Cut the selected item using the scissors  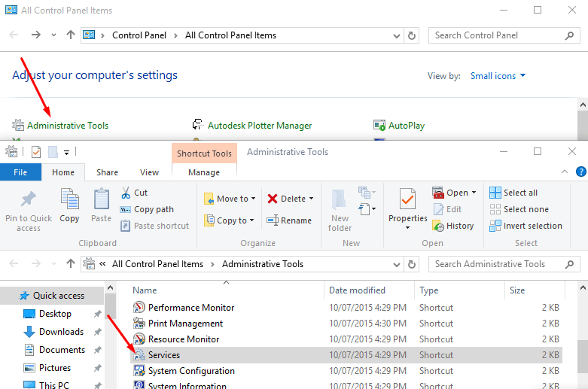(134, 193)
